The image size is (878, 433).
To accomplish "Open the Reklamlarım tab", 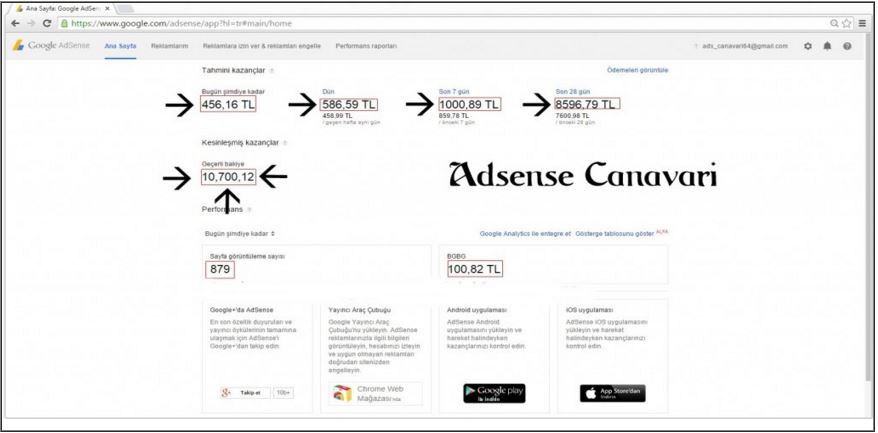I will 170,46.
